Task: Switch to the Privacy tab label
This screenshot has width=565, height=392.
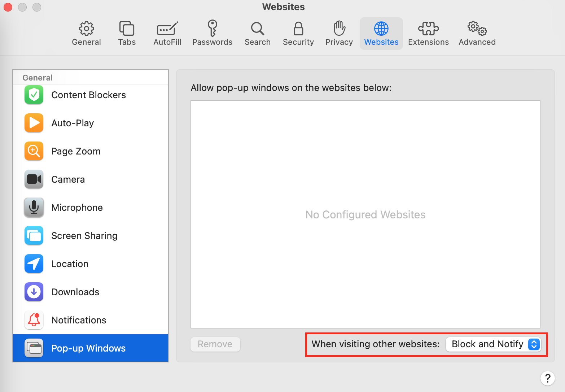Action: tap(339, 42)
